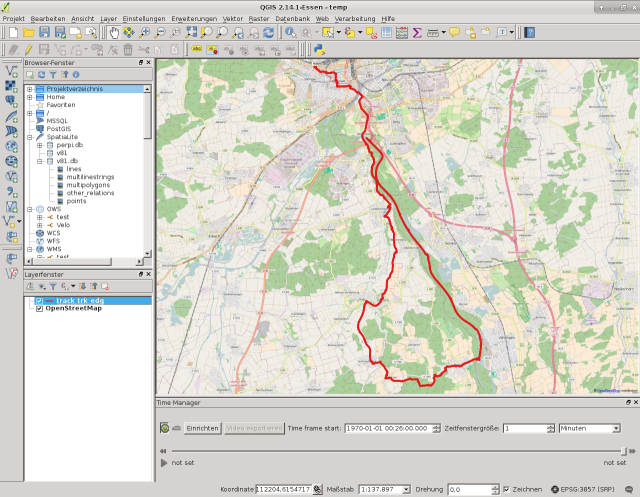Image resolution: width=640 pixels, height=497 pixels.
Task: Toggle editing with the pencil icon
Action: 29,50
